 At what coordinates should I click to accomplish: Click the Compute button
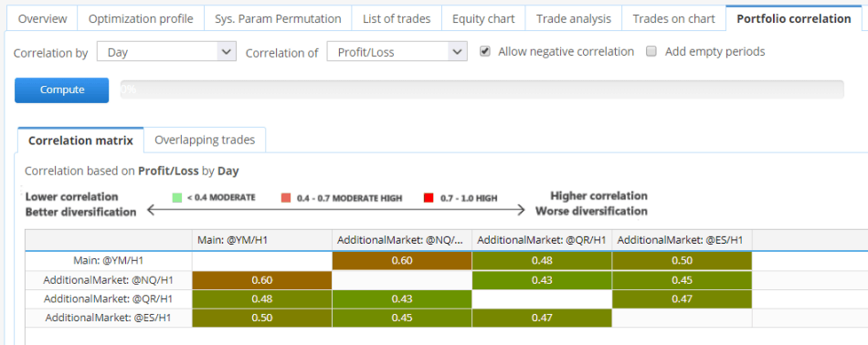pos(62,90)
